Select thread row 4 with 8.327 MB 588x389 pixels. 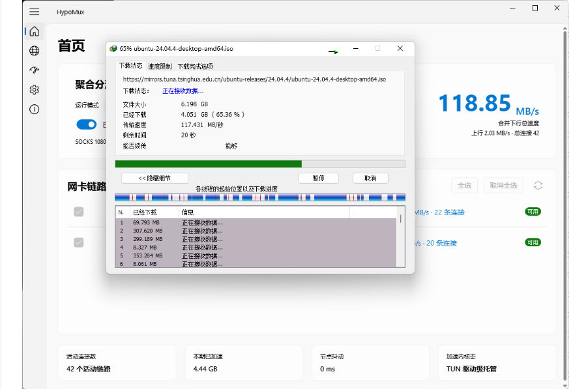pos(256,248)
